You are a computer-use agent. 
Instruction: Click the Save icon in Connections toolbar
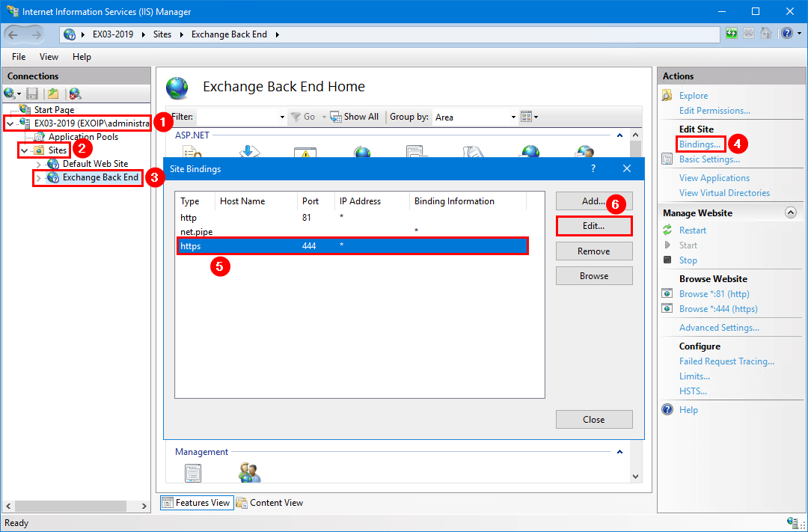coord(32,94)
